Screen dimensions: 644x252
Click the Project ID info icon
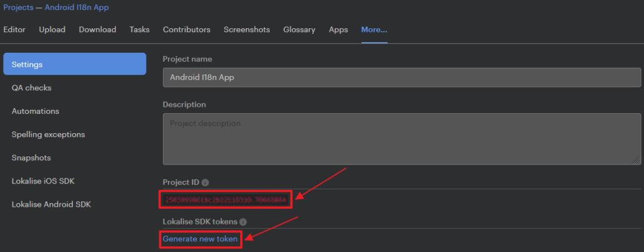[x=206, y=183]
